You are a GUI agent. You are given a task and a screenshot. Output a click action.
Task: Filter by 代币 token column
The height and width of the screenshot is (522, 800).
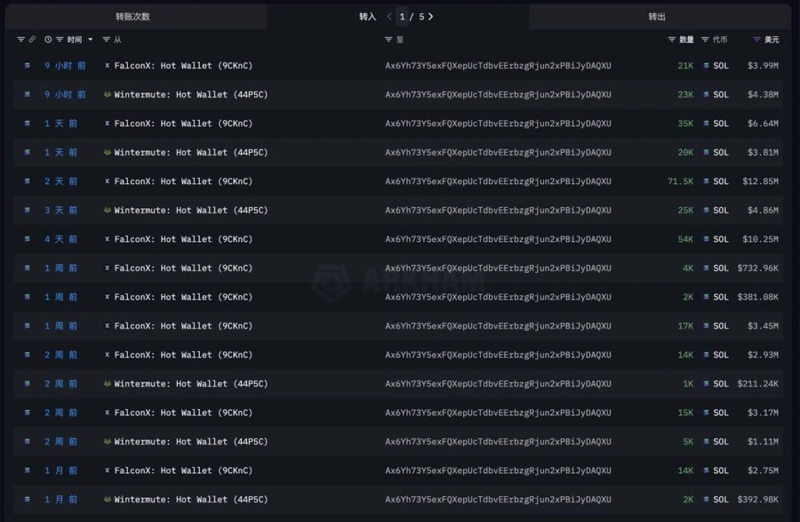[705, 40]
